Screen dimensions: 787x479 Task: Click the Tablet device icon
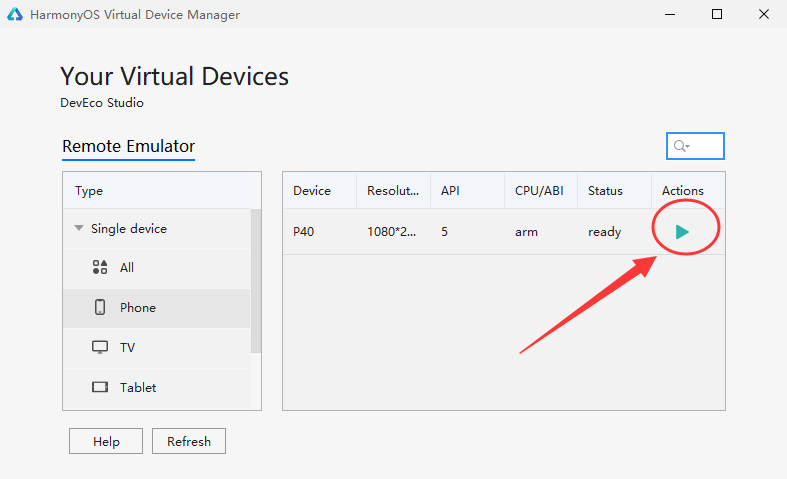coord(100,387)
